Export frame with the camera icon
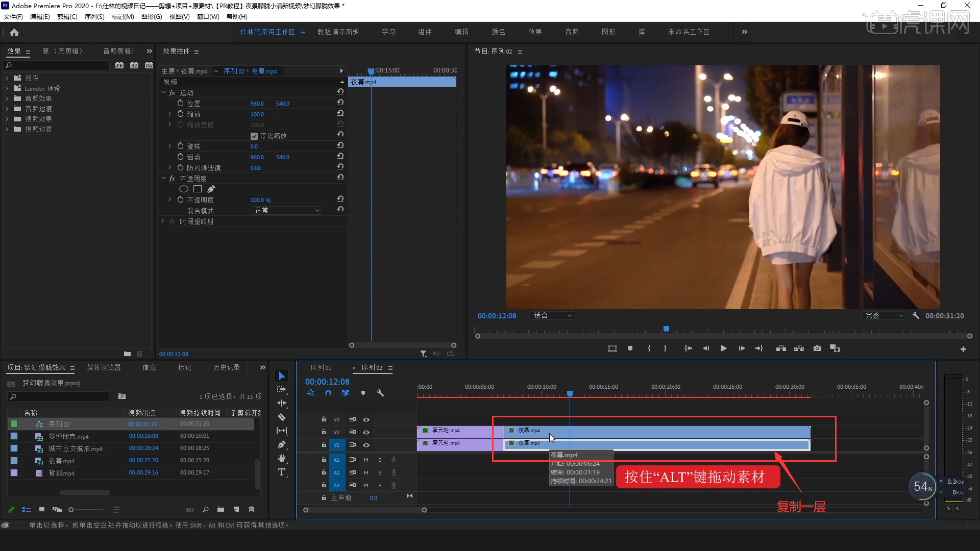980x551 pixels. [817, 348]
